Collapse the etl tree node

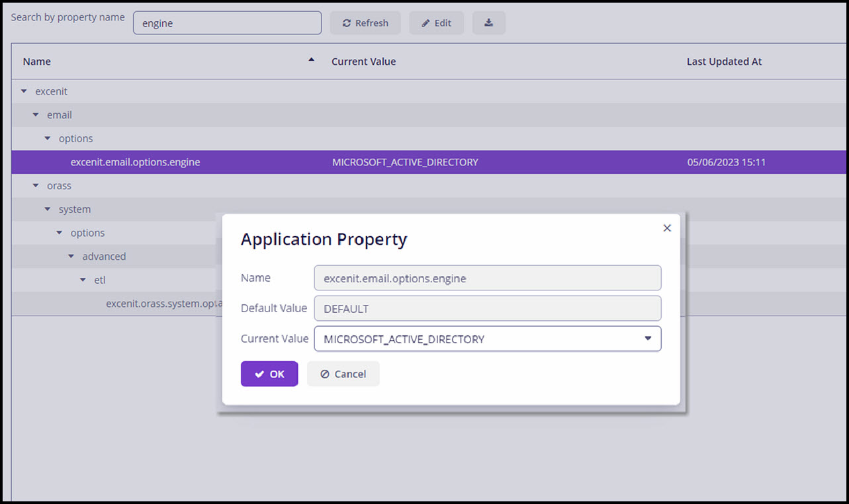click(x=83, y=280)
